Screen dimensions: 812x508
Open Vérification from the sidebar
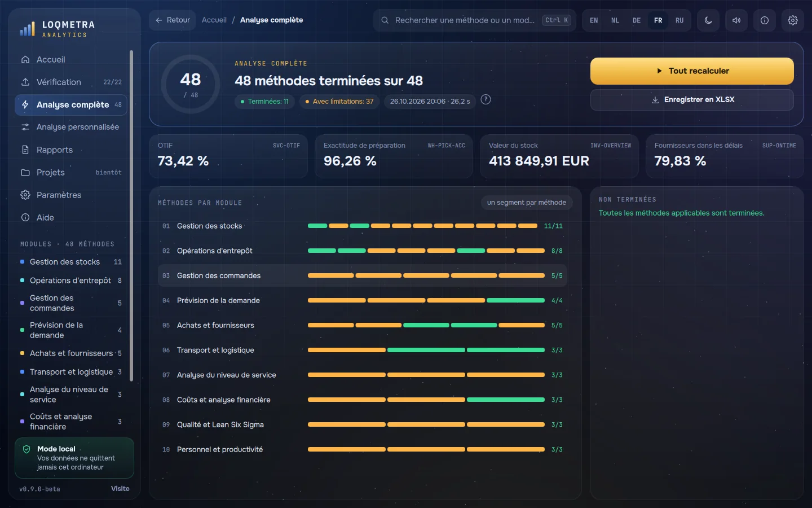[71, 82]
